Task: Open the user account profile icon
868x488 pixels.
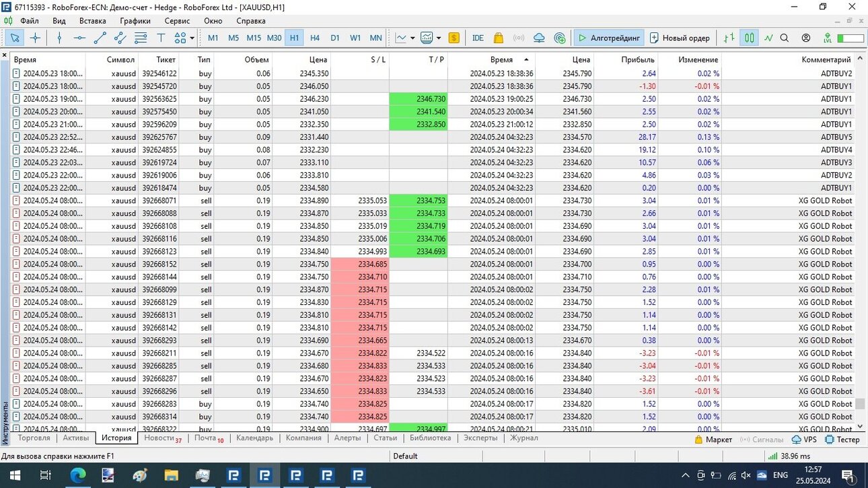Action: tap(805, 38)
